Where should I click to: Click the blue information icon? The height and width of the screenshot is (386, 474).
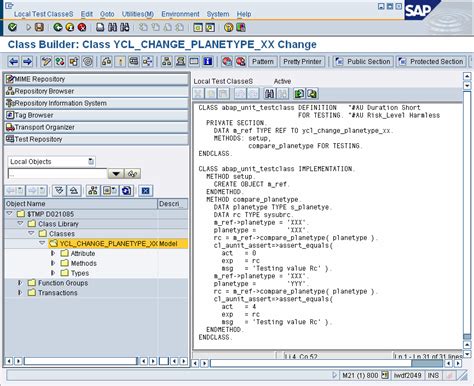click(208, 61)
